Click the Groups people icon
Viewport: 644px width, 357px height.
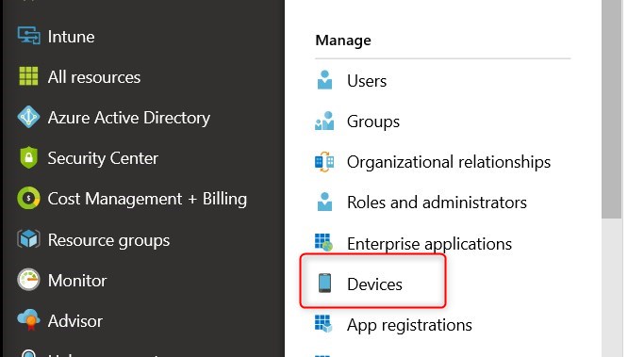coord(324,121)
